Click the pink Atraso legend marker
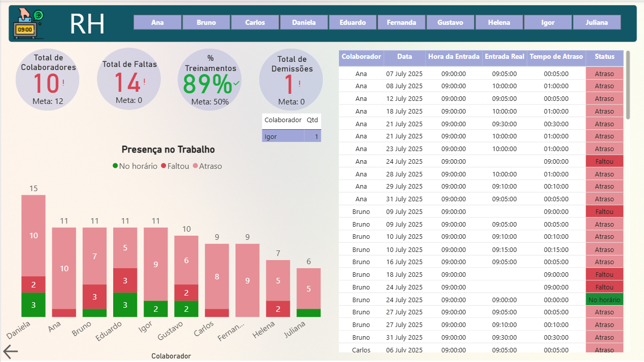 point(195,166)
